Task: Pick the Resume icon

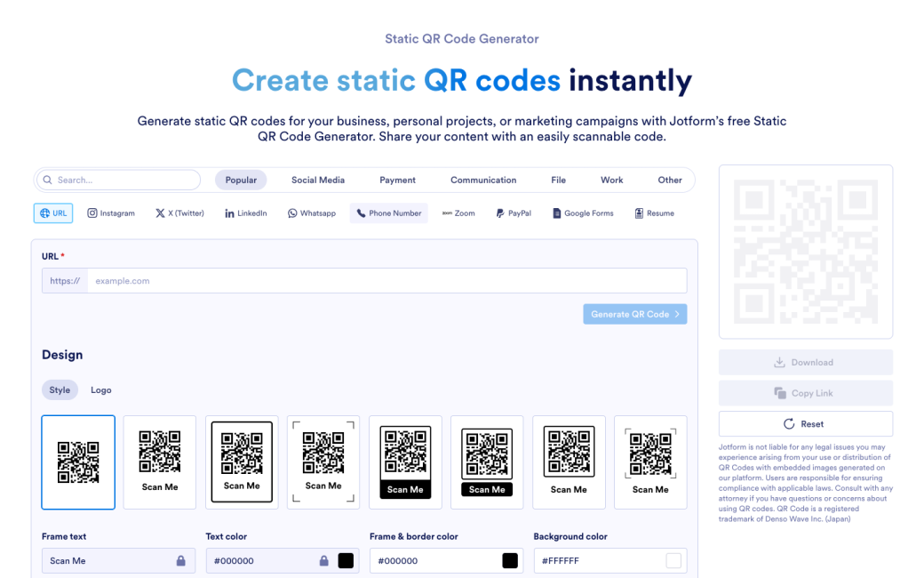Action: tap(639, 213)
